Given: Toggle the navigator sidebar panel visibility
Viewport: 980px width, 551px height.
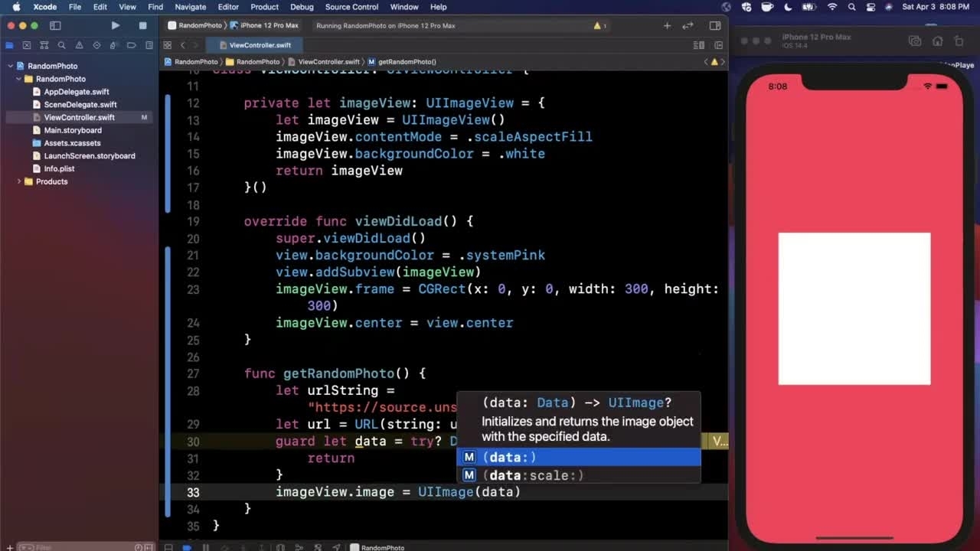Looking at the screenshot, I should (55, 25).
